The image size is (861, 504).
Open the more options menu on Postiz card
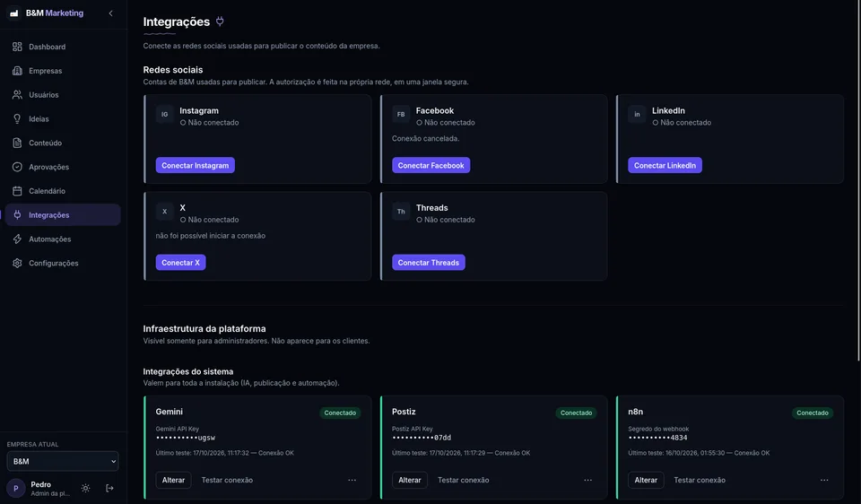point(588,480)
